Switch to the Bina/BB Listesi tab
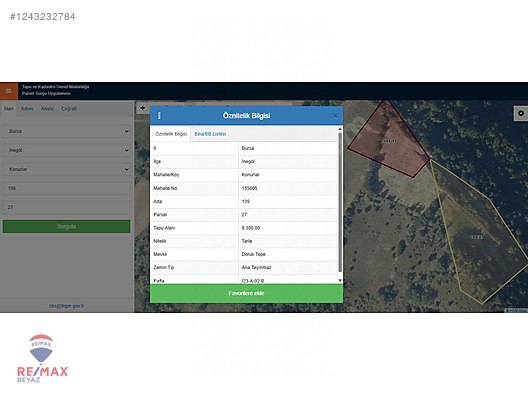The image size is (528, 396). (x=210, y=134)
